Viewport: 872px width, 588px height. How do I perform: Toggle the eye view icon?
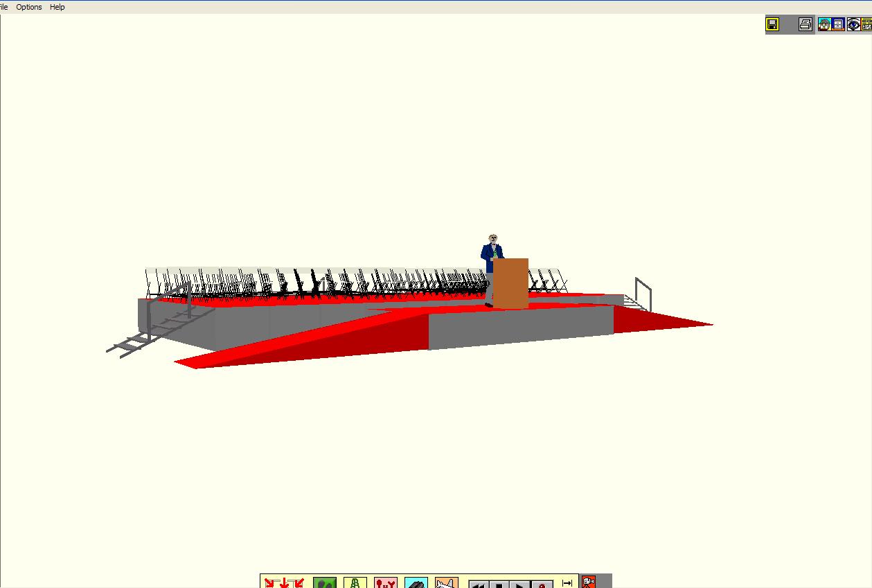(853, 25)
